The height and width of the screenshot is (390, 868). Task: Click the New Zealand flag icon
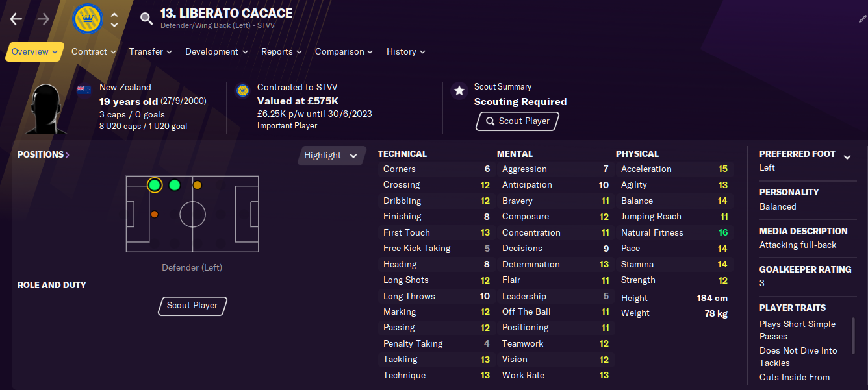[x=84, y=90]
